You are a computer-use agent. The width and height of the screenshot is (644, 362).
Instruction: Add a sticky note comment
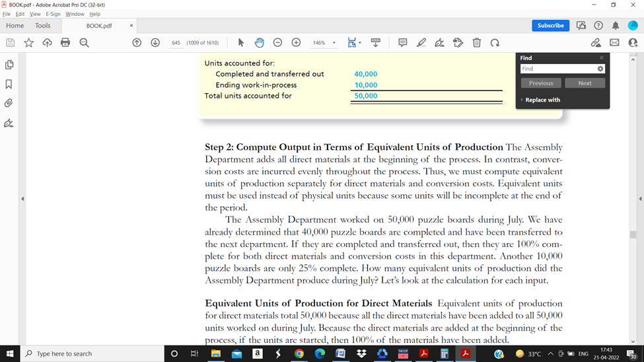402,43
